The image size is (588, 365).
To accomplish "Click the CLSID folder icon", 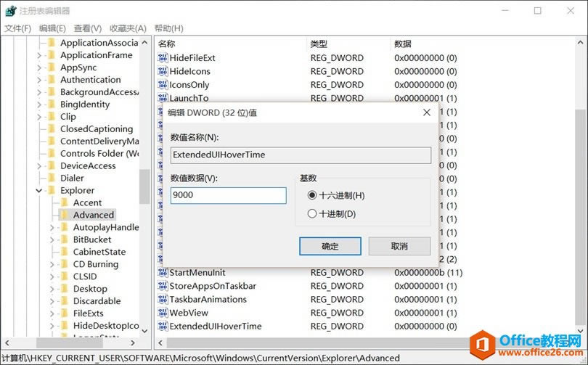I will [65, 276].
